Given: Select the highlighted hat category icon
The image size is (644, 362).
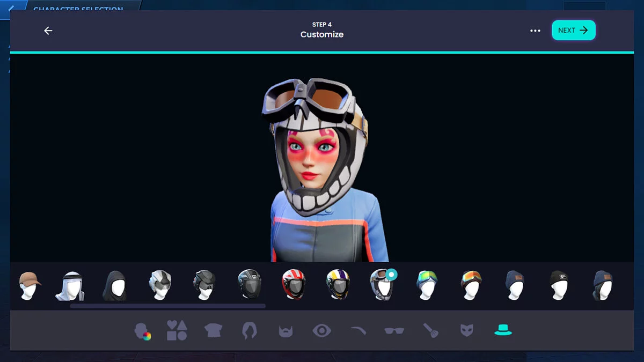Looking at the screenshot, I should point(503,330).
